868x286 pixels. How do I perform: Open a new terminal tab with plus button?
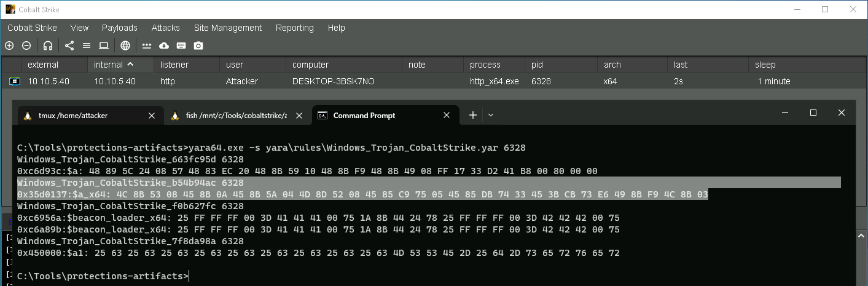[473, 115]
